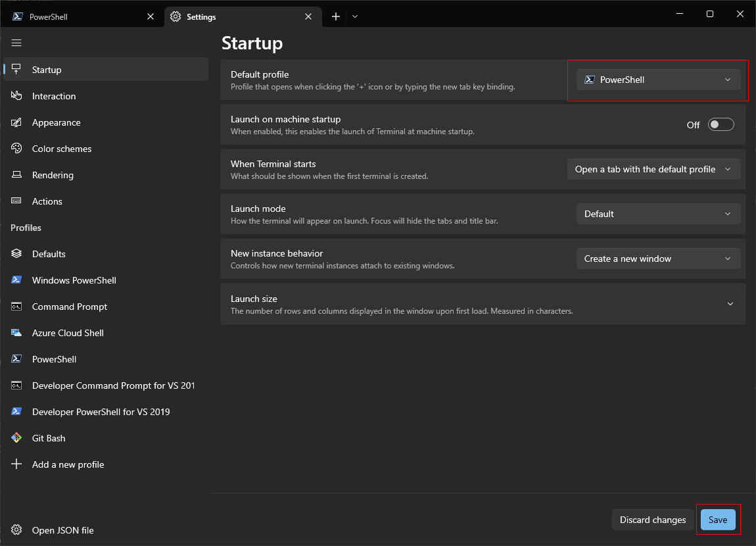Click the Azure Cloud Shell profile icon
Screen dimensions: 756x546
[x=16, y=332]
